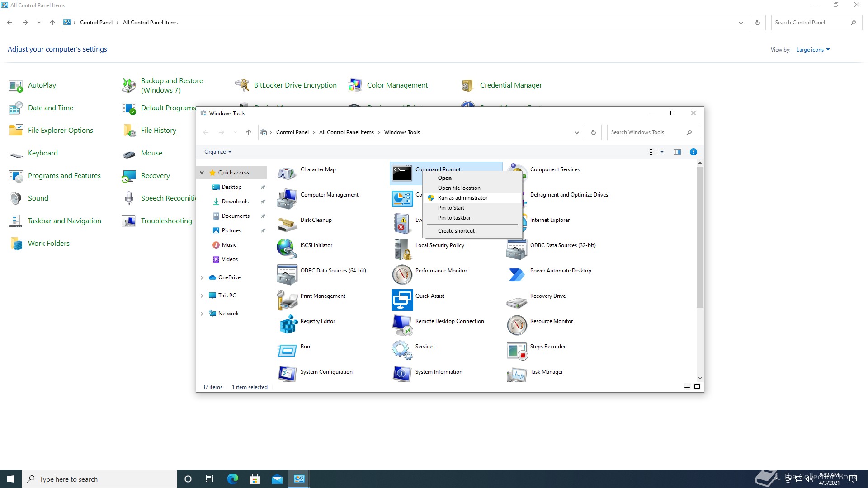Go up one level in Windows Tools
Viewport: 868px width, 488px height.
(248, 132)
